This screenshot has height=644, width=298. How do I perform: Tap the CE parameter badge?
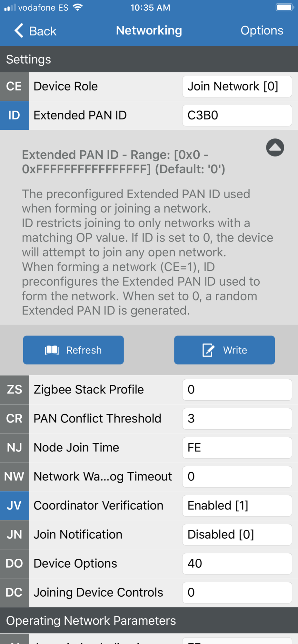[x=15, y=86]
